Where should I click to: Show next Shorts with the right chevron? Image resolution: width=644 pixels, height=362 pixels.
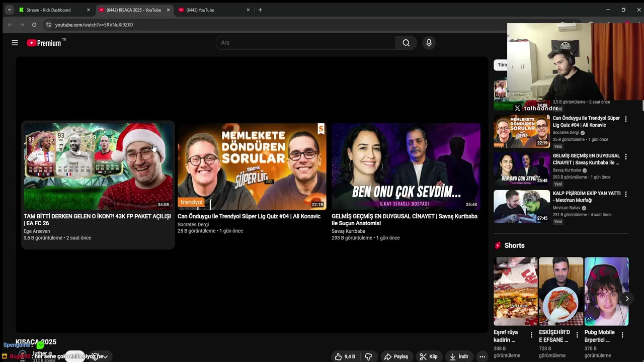[x=627, y=299]
